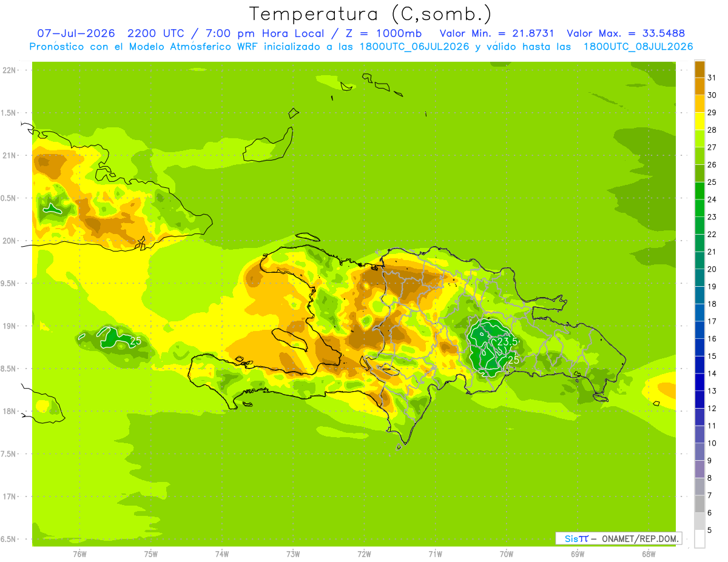Click the "25" contour label in Dominican Republic

pos(513,360)
